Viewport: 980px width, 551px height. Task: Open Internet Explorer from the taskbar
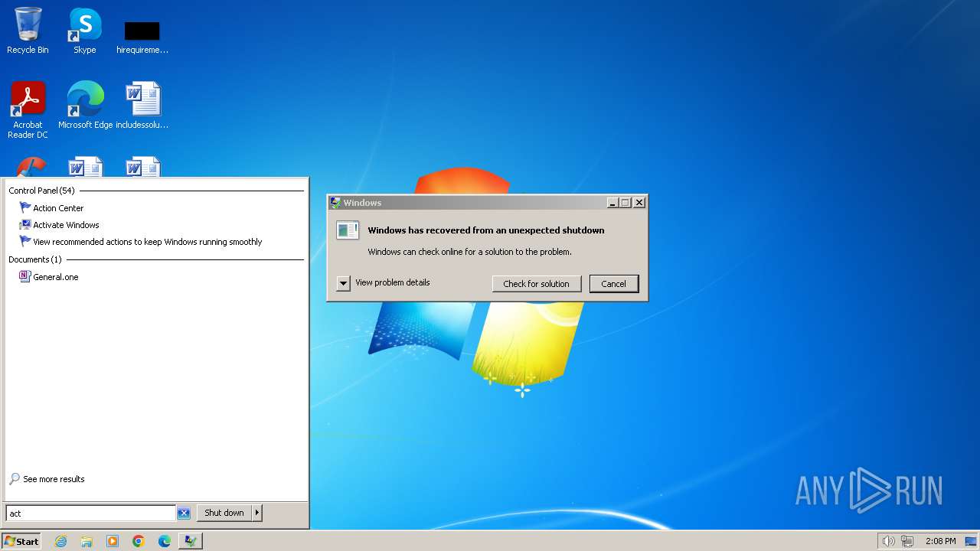click(x=60, y=541)
